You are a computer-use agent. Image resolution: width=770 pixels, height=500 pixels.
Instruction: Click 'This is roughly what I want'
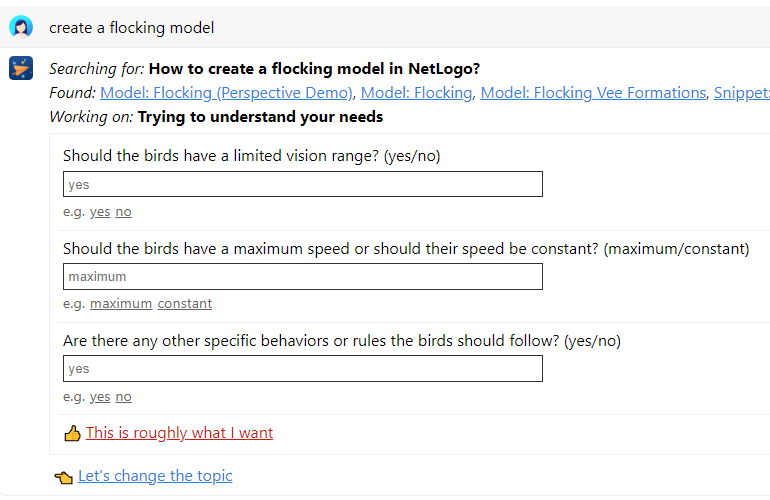180,433
